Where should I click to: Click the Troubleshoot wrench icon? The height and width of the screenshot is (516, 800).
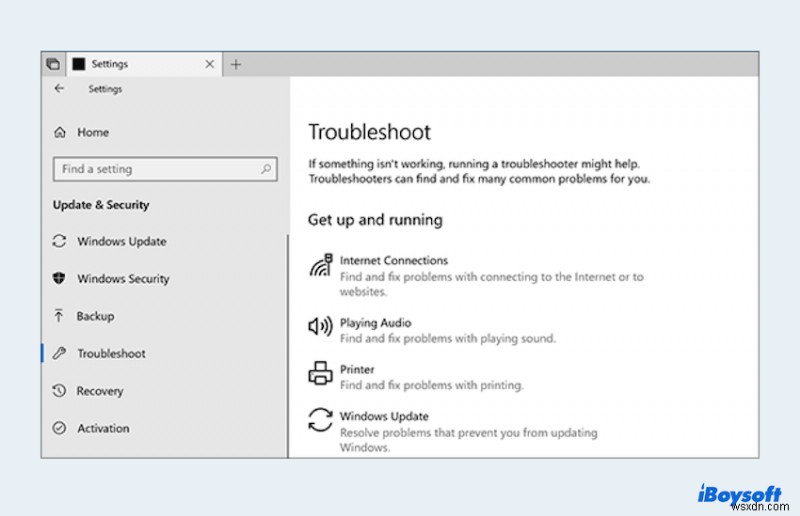[59, 353]
